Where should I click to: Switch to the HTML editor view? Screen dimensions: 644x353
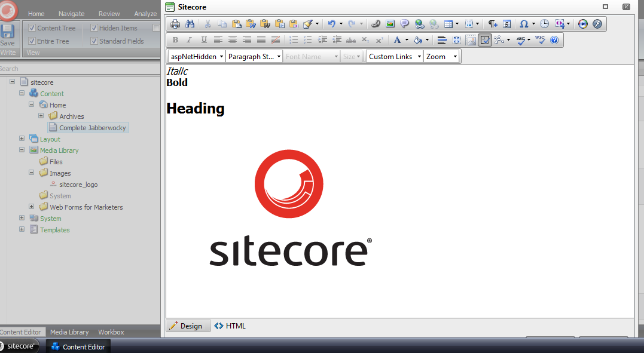click(230, 326)
